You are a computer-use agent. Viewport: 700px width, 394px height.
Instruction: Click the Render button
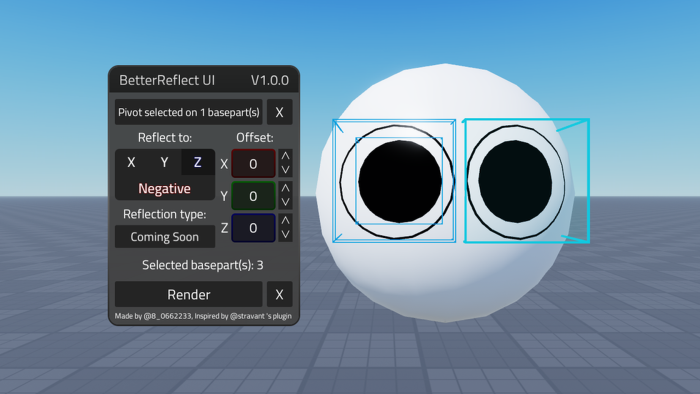188,294
